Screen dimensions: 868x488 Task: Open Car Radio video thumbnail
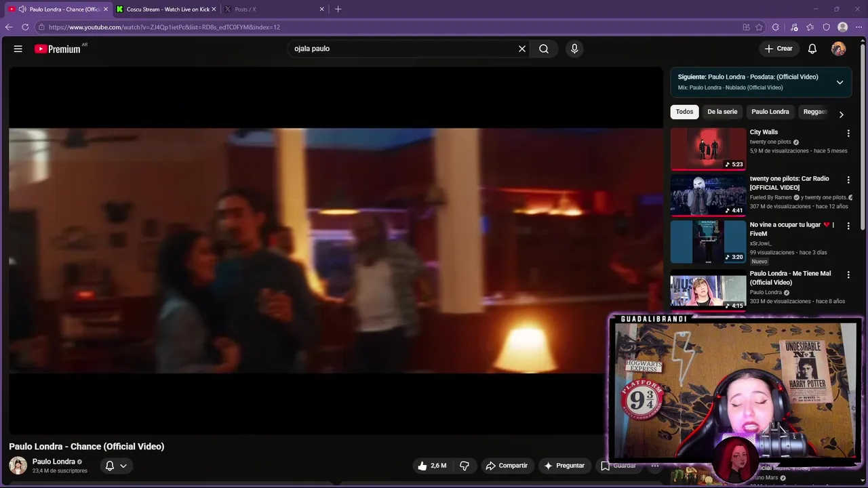click(708, 195)
